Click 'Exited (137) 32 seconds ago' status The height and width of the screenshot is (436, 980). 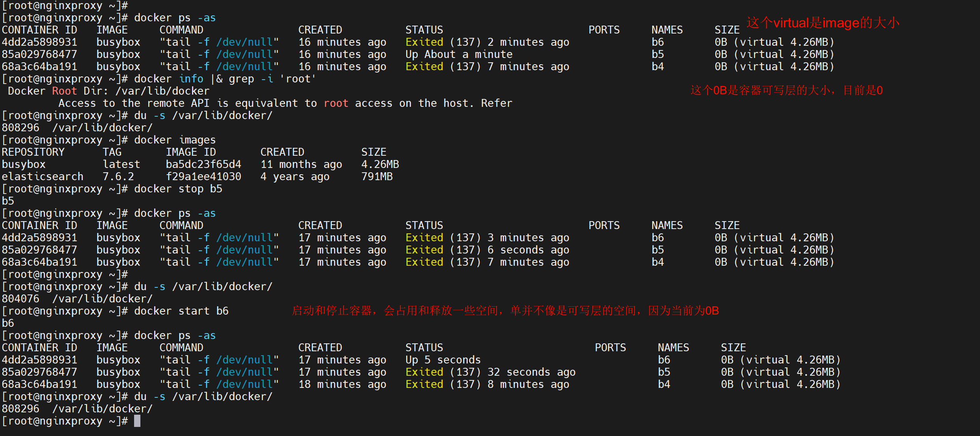(x=490, y=372)
